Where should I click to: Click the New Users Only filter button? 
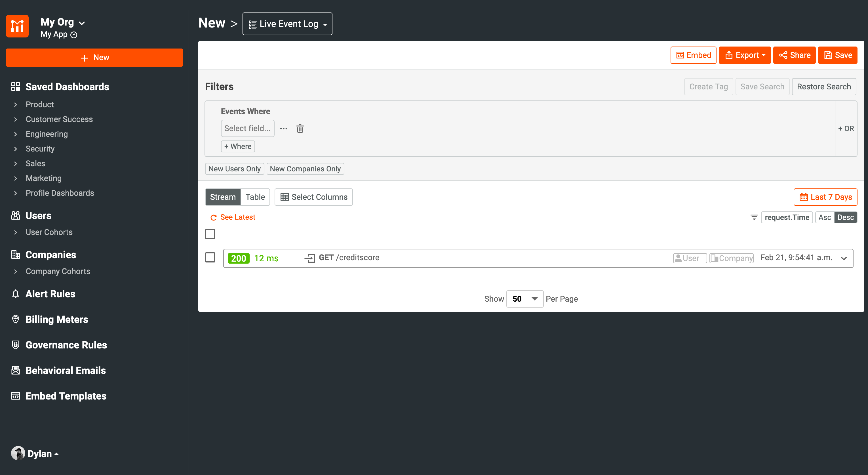coord(234,169)
